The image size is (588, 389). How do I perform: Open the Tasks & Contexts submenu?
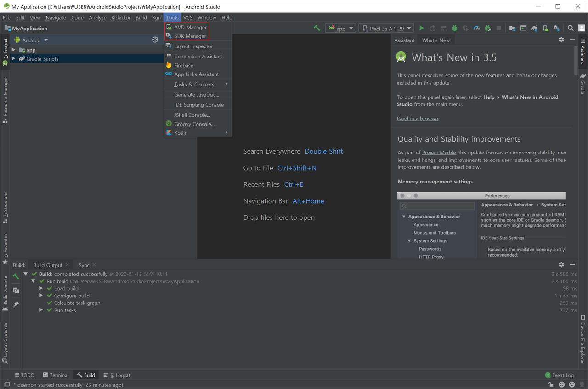tap(198, 84)
